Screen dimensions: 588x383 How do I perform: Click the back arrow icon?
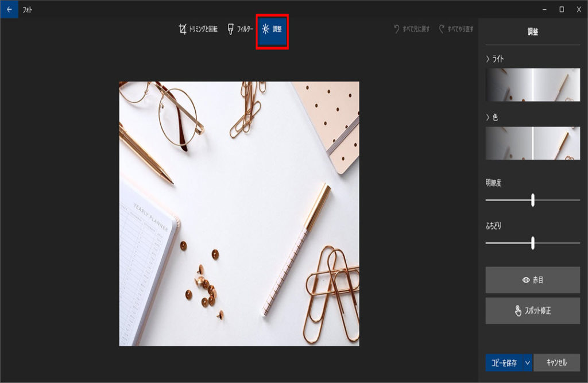coord(9,9)
